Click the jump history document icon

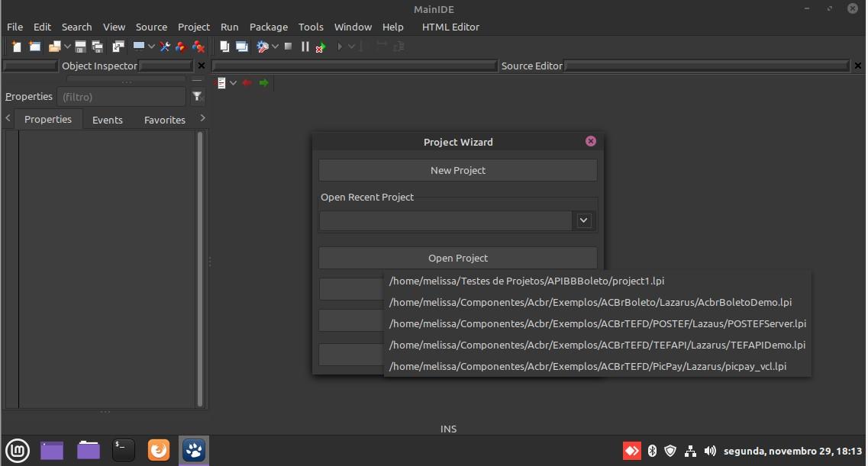coord(221,83)
